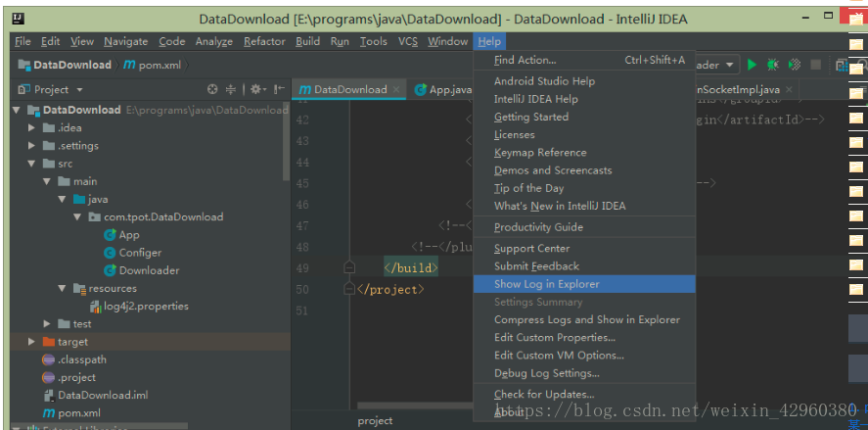Click the pom.xml breadcrumb in navigation bar
Screen dimensions: 868x430
point(153,65)
